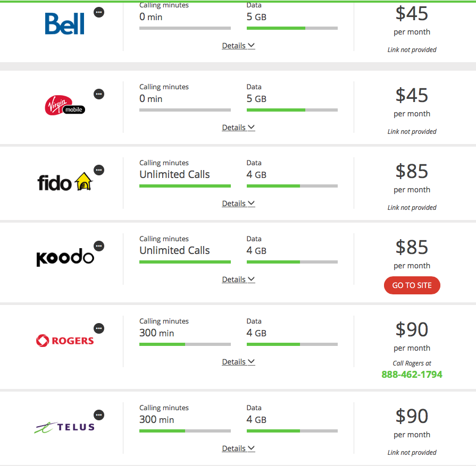Expand Details for the Telus plan
Viewport: 476px width, 466px height.
(x=238, y=448)
